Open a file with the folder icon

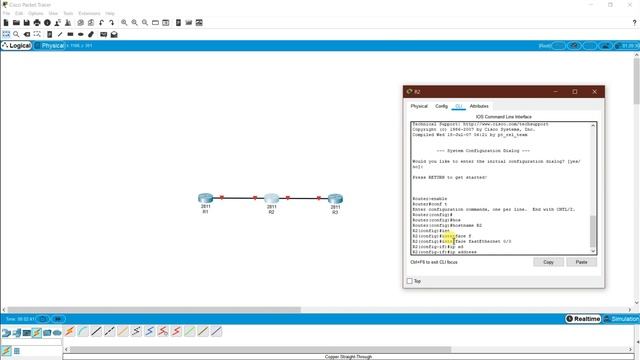point(16,23)
